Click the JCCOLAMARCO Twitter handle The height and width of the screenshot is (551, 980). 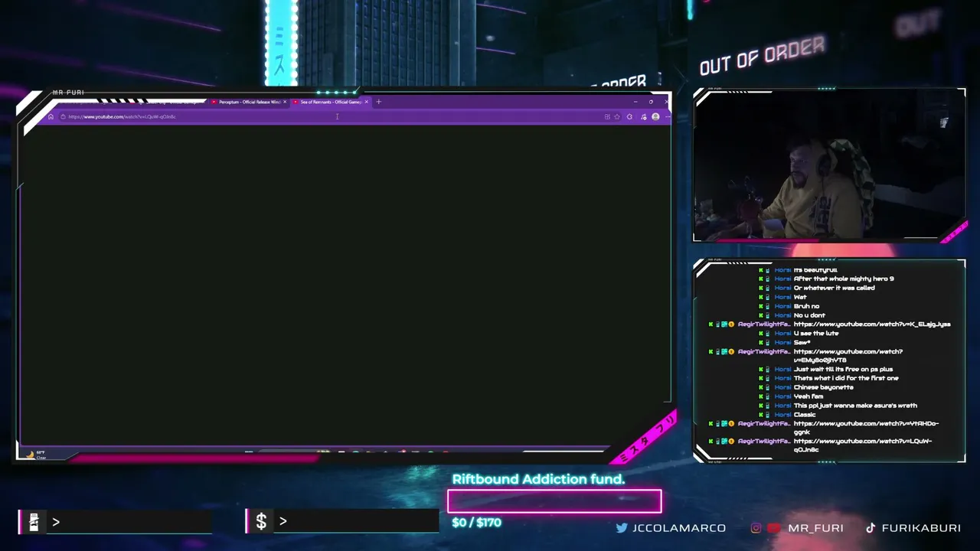tap(678, 528)
